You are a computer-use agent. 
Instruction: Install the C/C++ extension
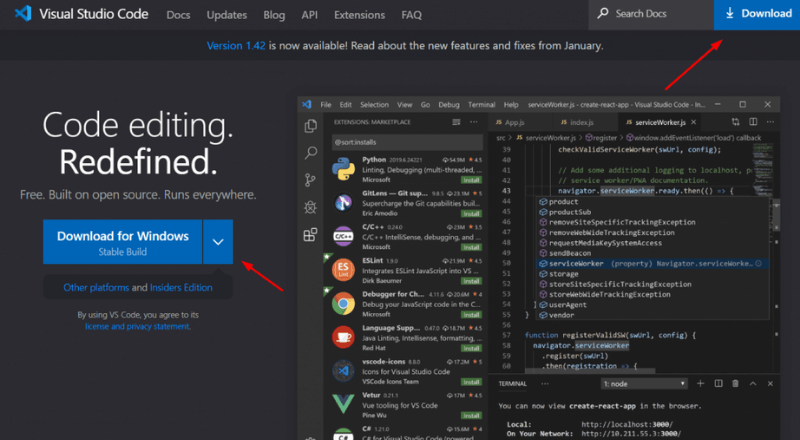(x=471, y=248)
